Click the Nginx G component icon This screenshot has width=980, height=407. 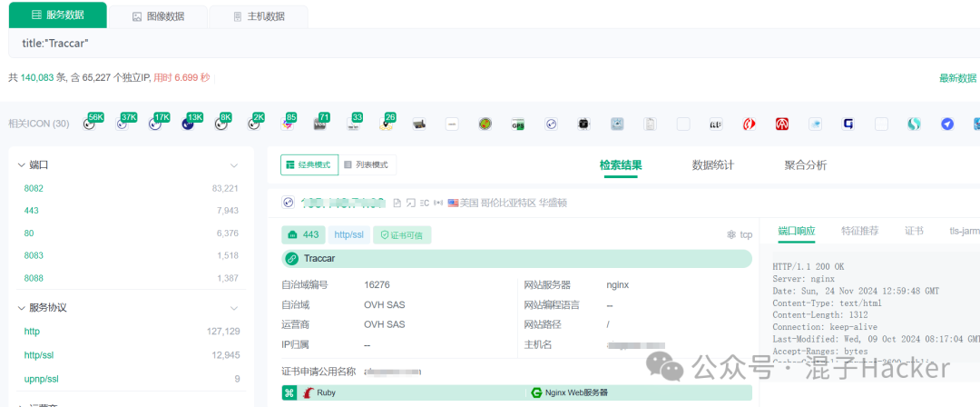(x=535, y=393)
